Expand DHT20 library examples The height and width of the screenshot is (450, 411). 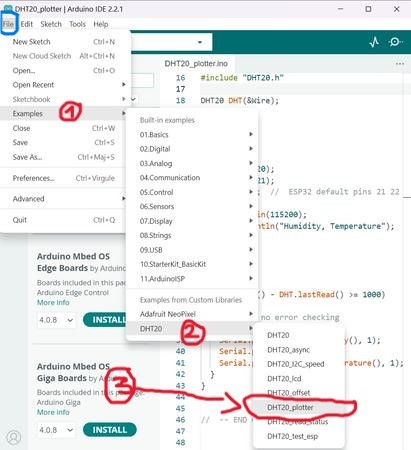pos(192,328)
